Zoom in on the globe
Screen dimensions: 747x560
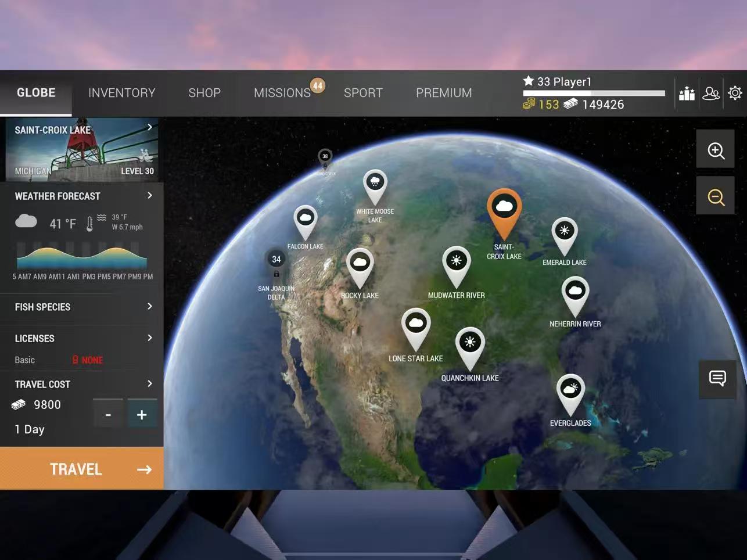[x=716, y=150]
